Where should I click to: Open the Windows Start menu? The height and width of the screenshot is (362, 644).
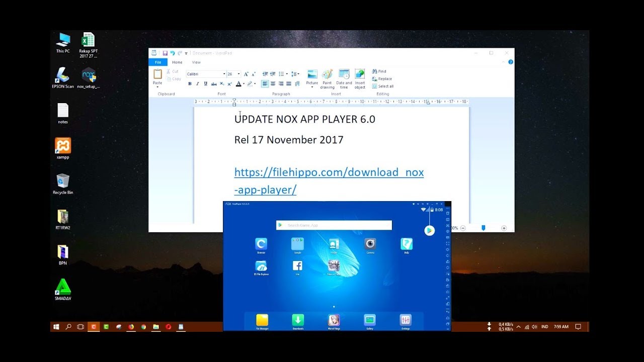tap(56, 327)
